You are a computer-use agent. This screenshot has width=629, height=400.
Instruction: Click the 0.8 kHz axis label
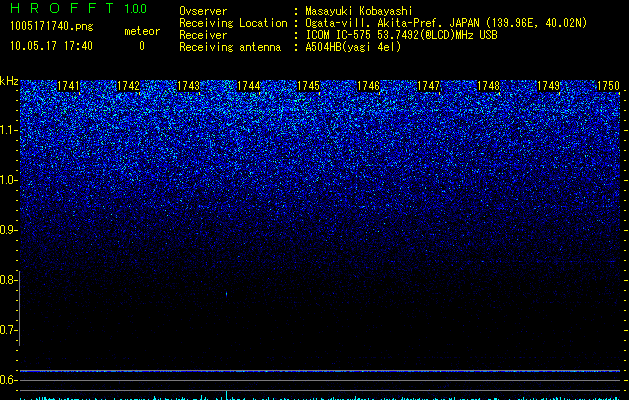pos(8,280)
